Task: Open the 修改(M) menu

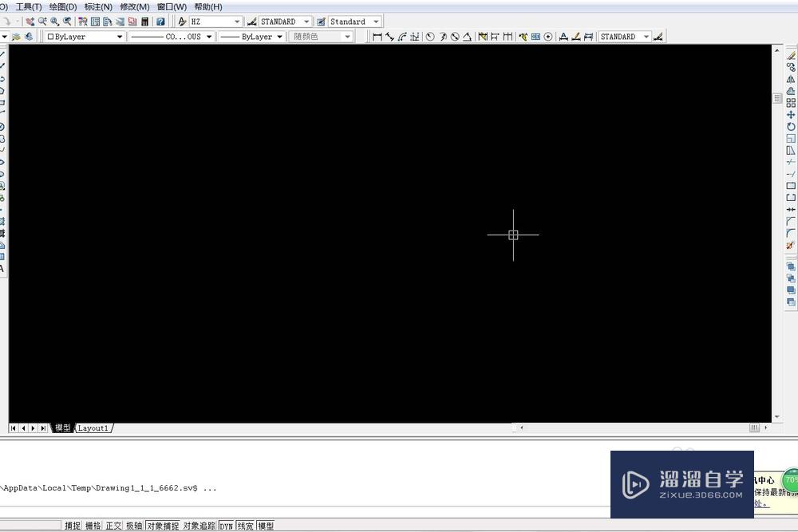Action: [x=135, y=7]
